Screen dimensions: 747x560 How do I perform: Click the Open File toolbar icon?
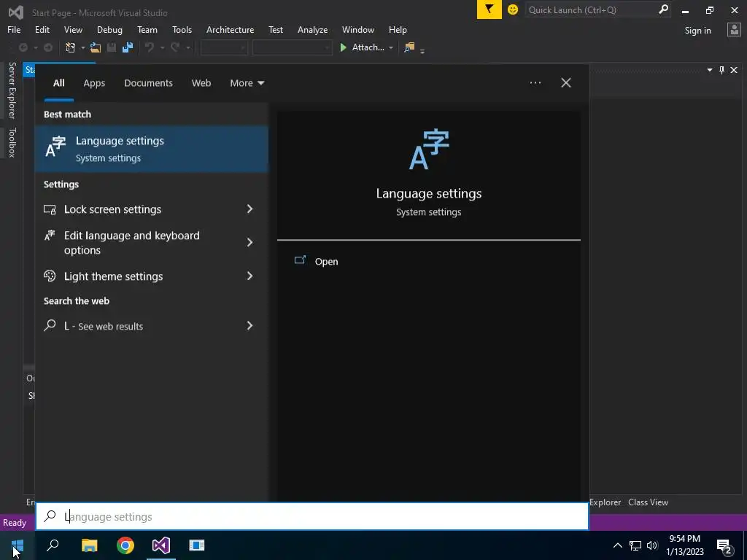click(x=96, y=47)
